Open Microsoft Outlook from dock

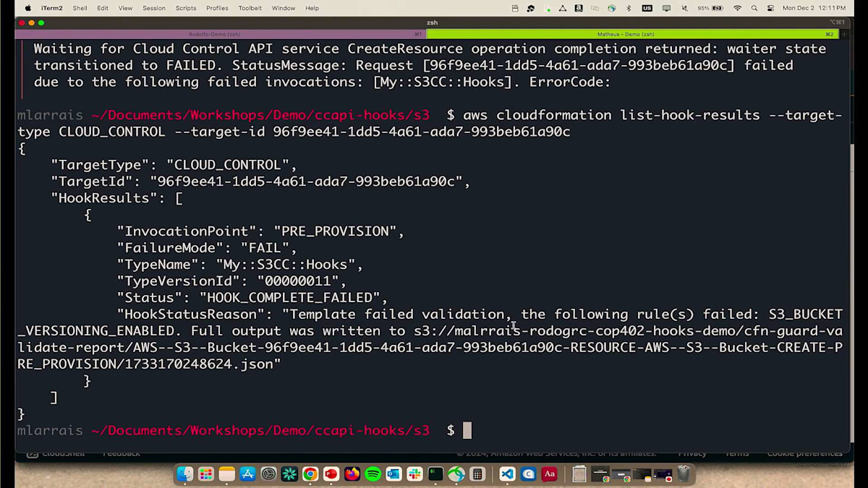click(393, 474)
